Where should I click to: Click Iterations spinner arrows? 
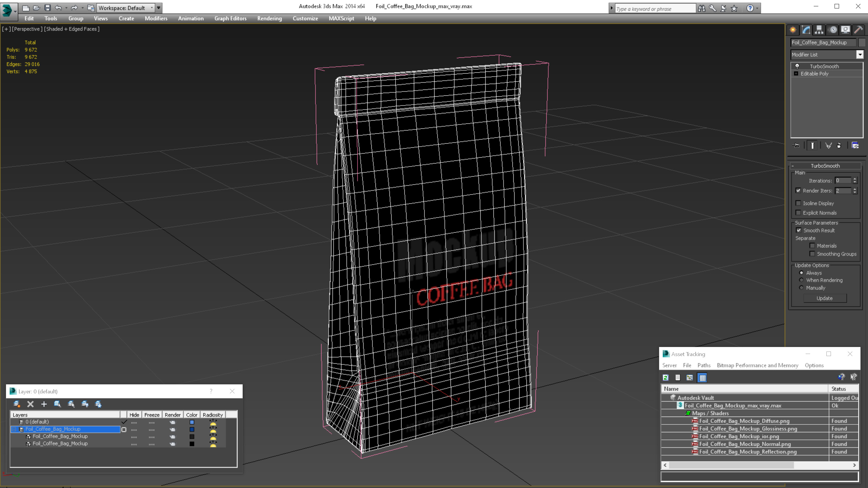coord(855,180)
